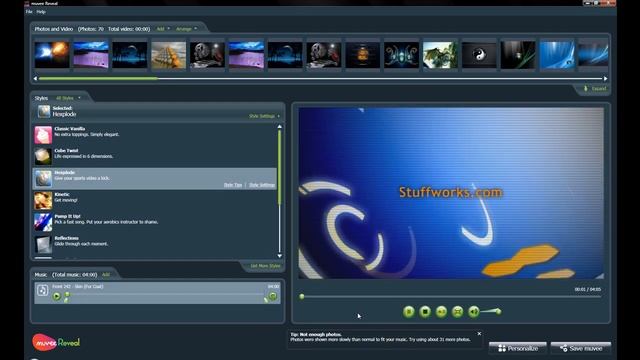This screenshot has width=640, height=360.
Task: Open Style Settings link in Hexplode row
Action: [262, 185]
